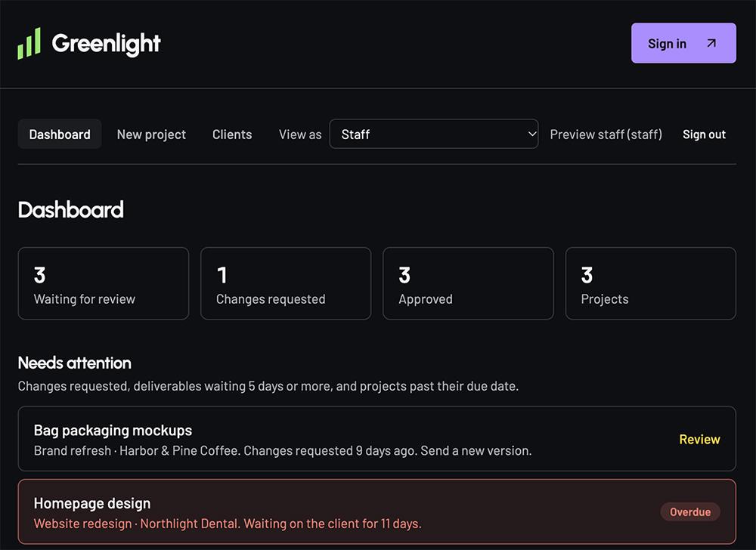Open the View as Staff dropdown
The height and width of the screenshot is (550, 756).
[x=434, y=134]
